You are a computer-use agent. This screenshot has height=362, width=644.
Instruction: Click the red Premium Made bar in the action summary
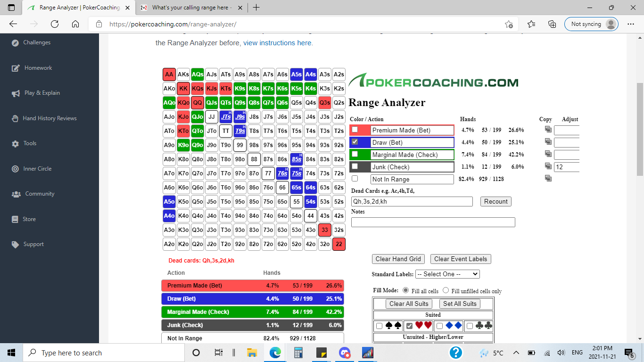tap(253, 286)
